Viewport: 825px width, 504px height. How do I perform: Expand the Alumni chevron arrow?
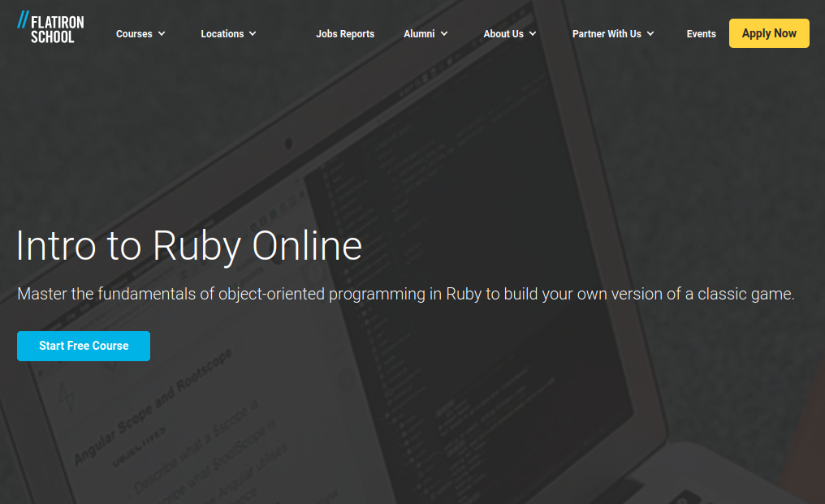coord(444,33)
